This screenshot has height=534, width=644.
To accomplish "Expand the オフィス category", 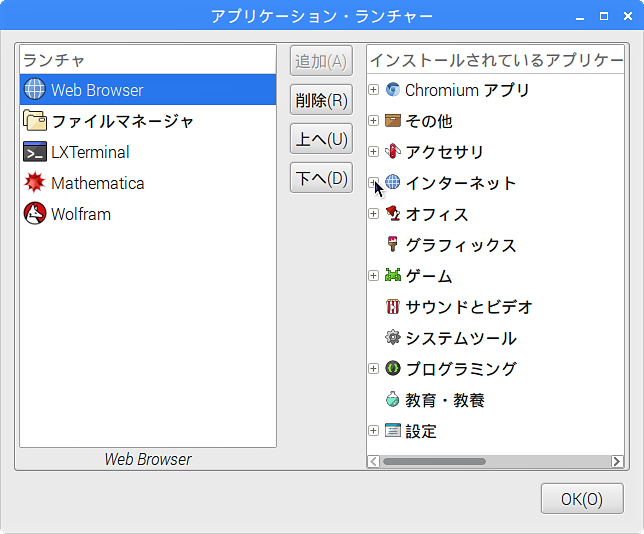I will pos(373,214).
